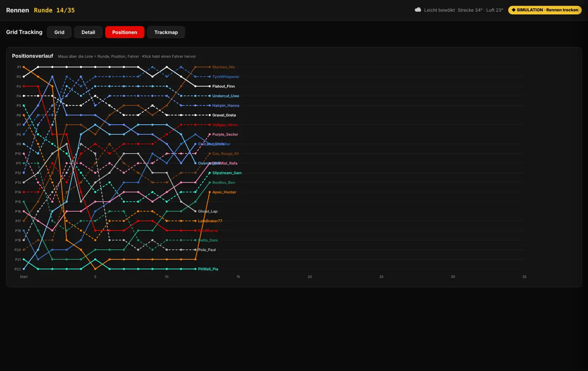This screenshot has width=588, height=371.
Task: Click the NordKurve label
Action: [x=208, y=231]
